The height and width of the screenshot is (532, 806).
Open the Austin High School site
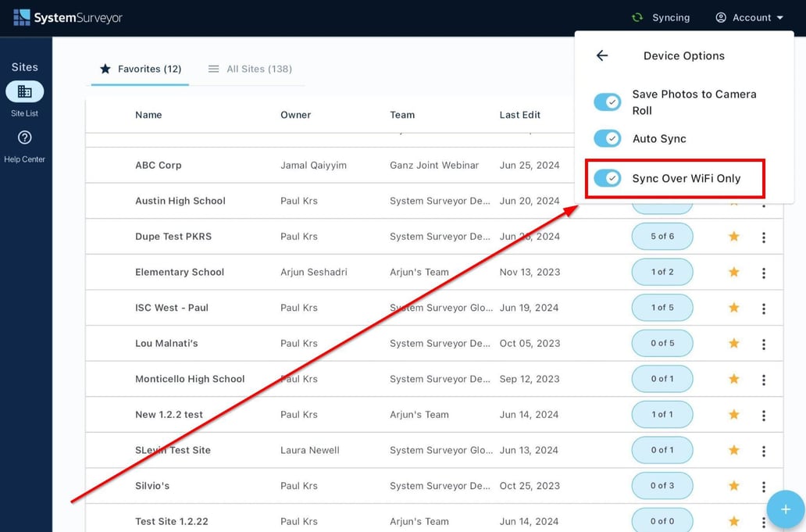[x=180, y=201]
